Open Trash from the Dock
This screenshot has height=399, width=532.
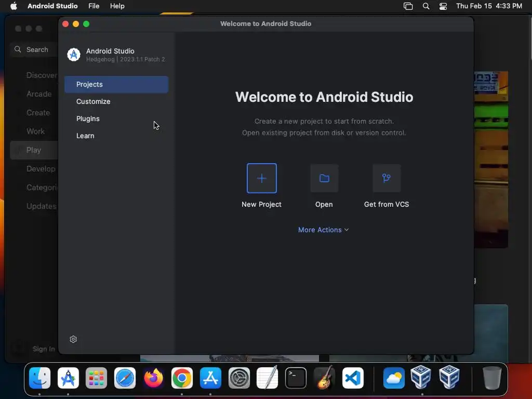point(492,378)
